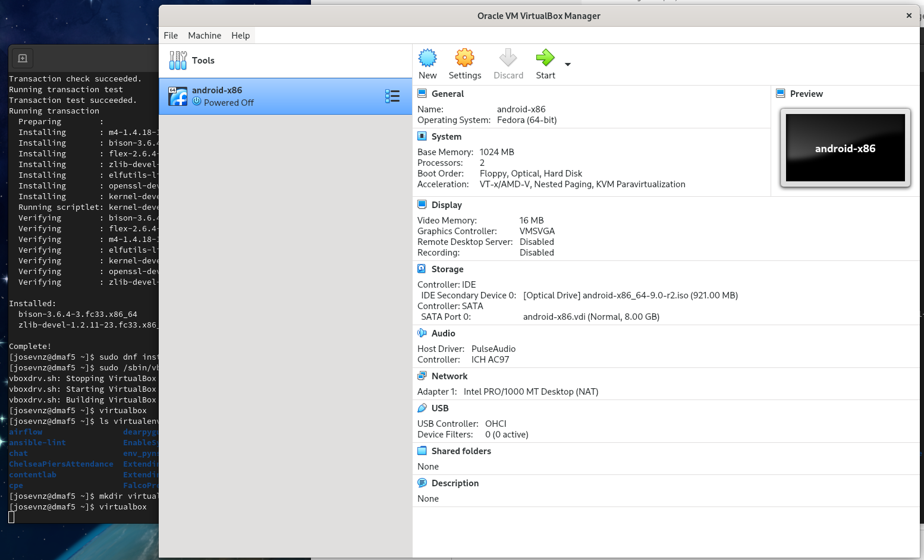Click the Audio section speaker icon
This screenshot has height=560, width=924.
pos(422,333)
